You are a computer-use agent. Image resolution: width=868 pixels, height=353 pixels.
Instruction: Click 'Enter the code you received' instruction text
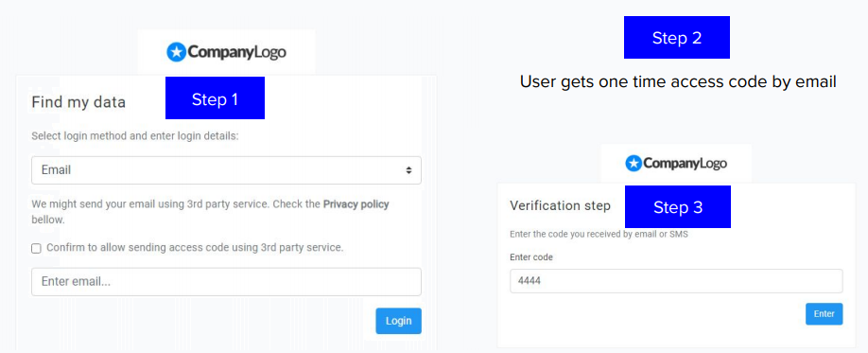pyautogui.click(x=599, y=235)
